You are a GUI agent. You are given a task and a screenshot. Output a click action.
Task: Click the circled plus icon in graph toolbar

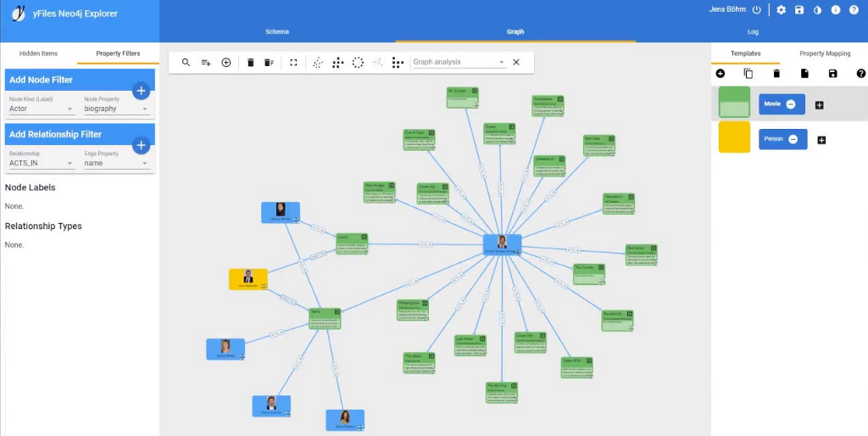click(225, 63)
